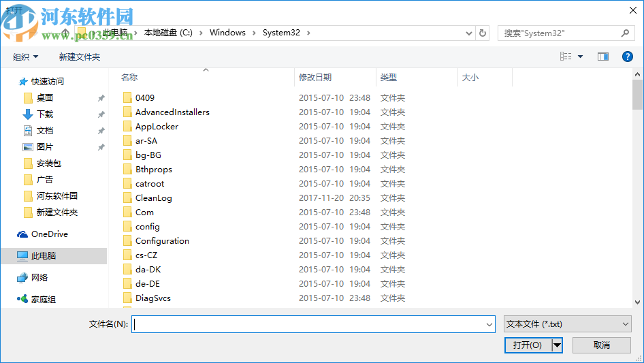
Task: Click the 取消 button
Action: click(602, 345)
